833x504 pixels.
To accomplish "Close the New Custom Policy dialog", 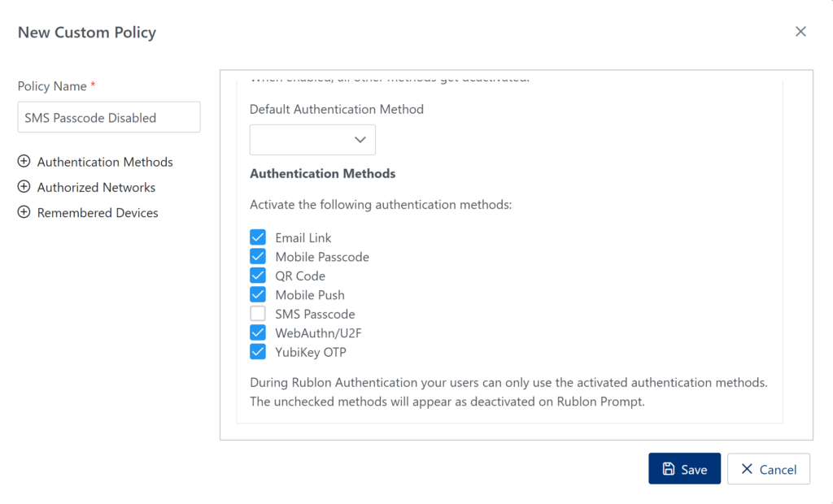I will coord(800,32).
